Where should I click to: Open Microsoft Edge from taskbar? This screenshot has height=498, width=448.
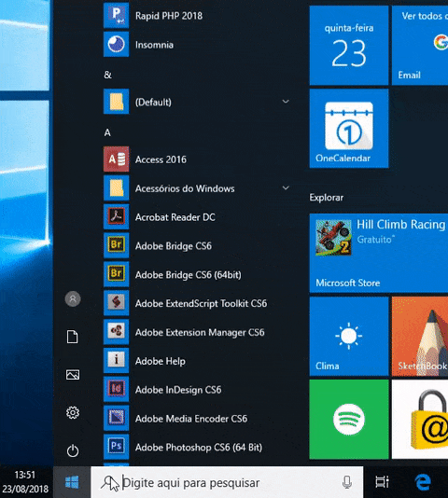(423, 482)
